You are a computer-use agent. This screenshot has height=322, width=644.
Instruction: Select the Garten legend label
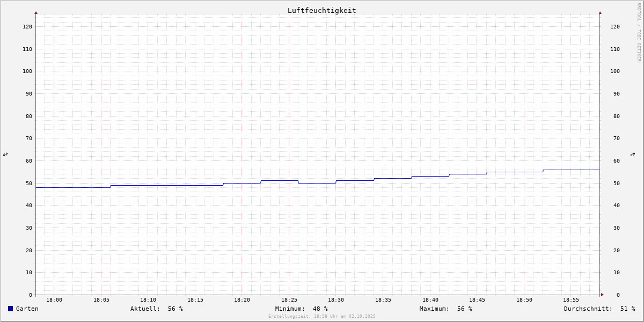(x=27, y=309)
